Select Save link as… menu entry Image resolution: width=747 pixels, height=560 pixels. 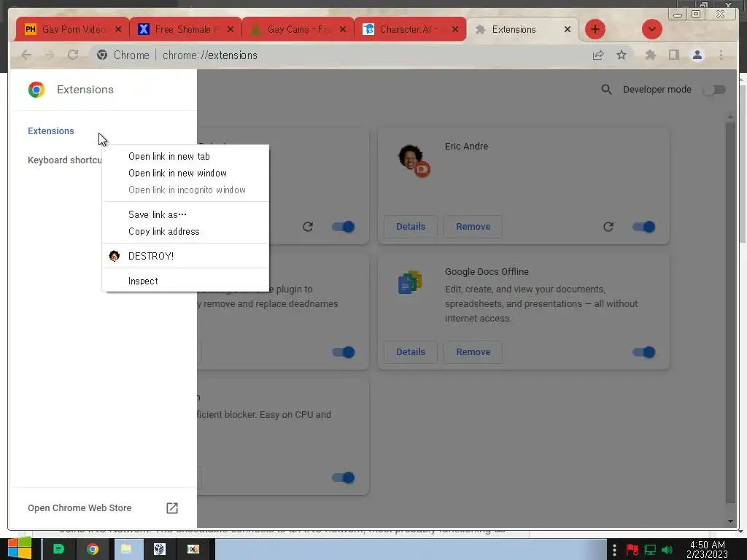[186, 214]
